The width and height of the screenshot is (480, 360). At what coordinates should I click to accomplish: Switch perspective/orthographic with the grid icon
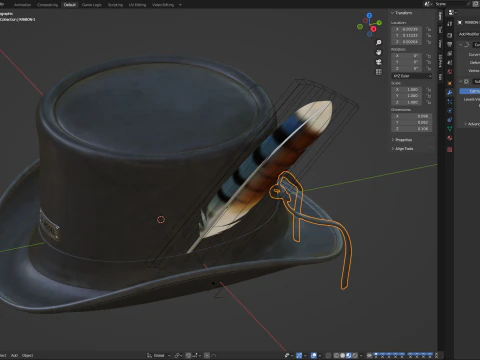(x=379, y=72)
